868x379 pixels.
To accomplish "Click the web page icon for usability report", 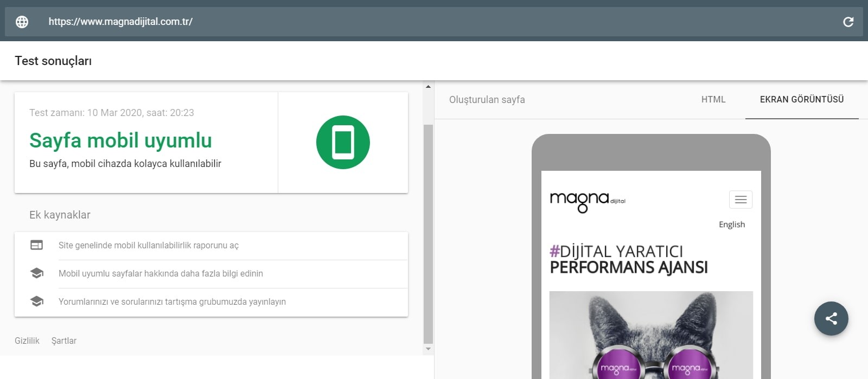I will click(36, 245).
